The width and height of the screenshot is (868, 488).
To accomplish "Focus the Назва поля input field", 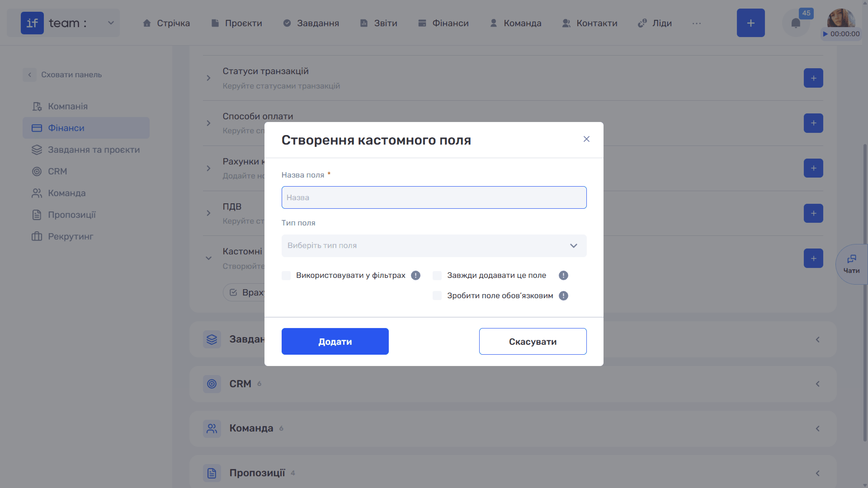I will point(434,197).
